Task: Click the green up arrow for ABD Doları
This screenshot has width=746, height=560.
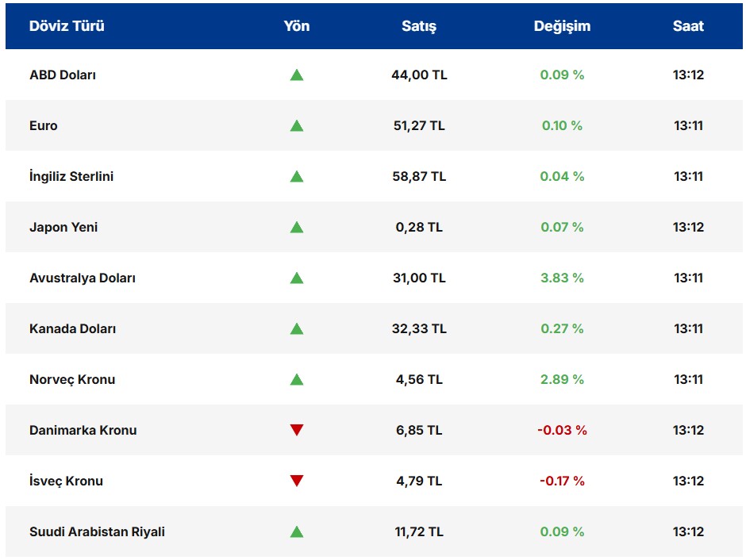Action: tap(297, 75)
